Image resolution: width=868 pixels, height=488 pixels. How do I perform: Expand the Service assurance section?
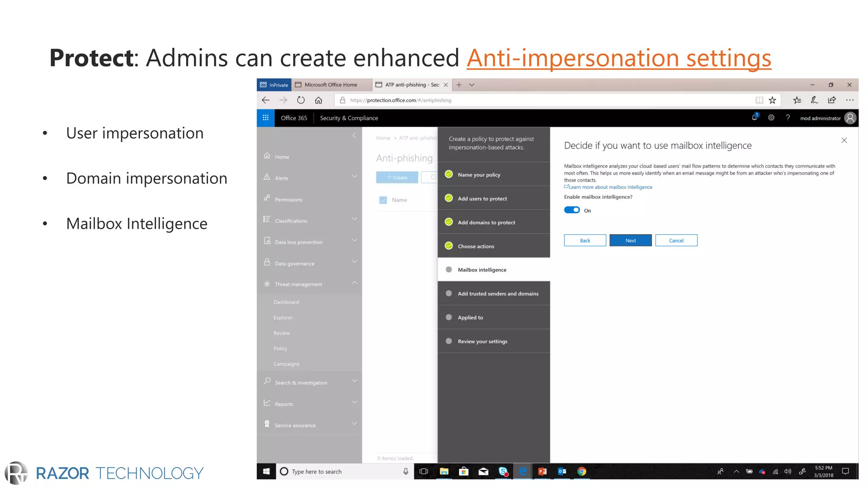354,424
